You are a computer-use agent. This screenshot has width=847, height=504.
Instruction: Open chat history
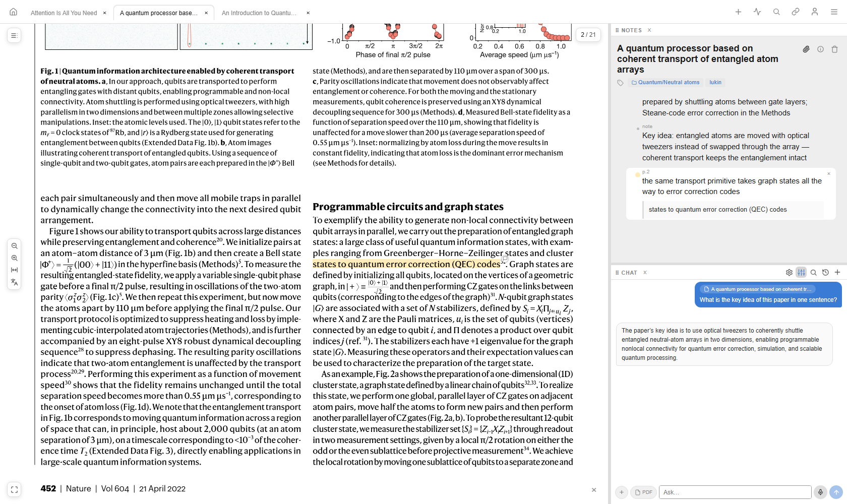click(825, 273)
